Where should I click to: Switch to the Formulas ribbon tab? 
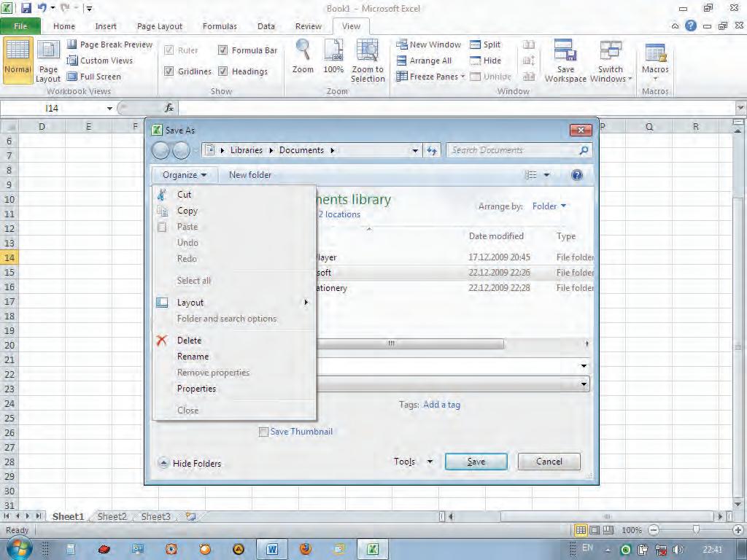coord(220,26)
